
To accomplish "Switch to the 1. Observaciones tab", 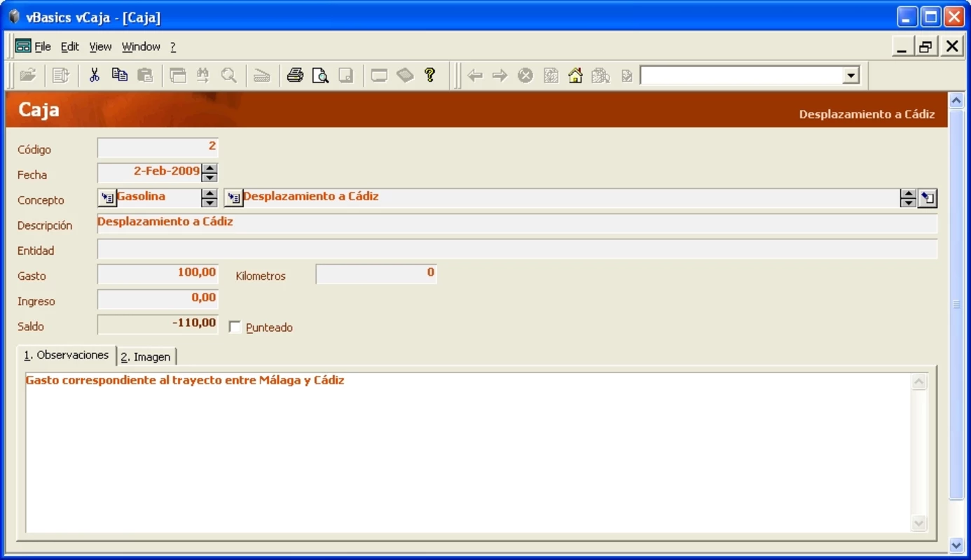I will pyautogui.click(x=67, y=355).
